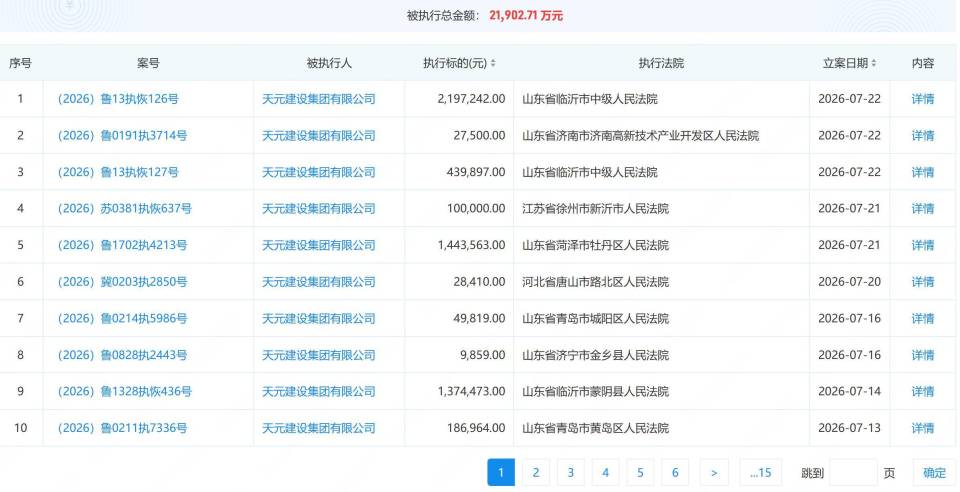Image resolution: width=960 pixels, height=492 pixels.
Task: Go to page 5
Action: [640, 472]
